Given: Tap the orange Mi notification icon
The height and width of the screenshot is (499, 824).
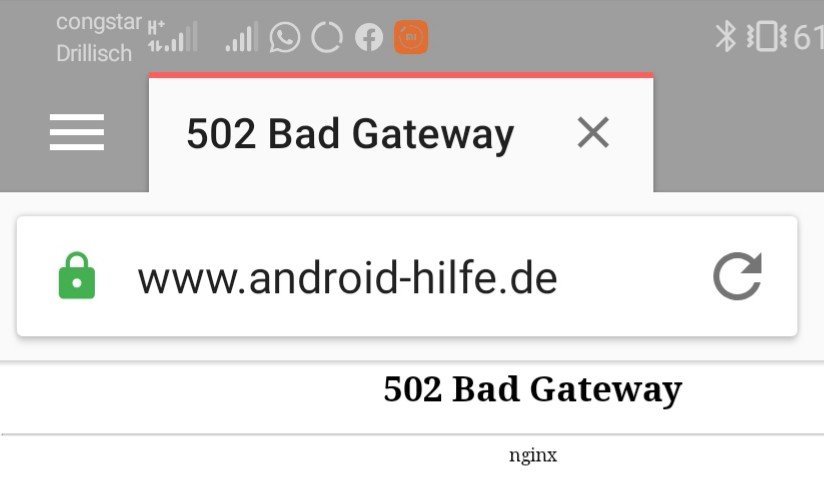Looking at the screenshot, I should [411, 37].
